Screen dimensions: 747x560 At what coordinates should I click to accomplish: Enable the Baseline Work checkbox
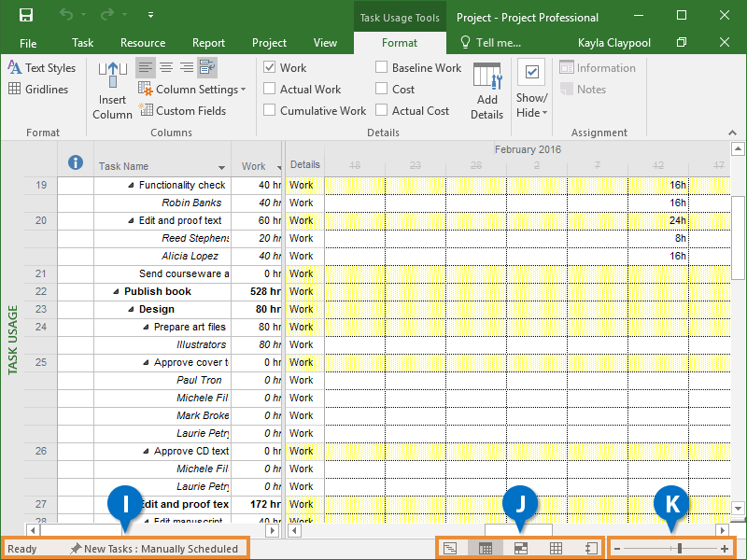point(382,67)
